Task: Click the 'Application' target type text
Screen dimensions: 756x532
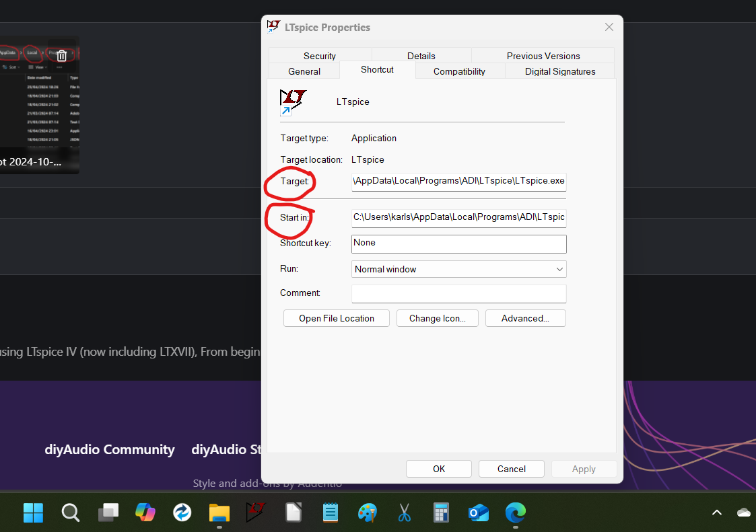Action: (374, 139)
